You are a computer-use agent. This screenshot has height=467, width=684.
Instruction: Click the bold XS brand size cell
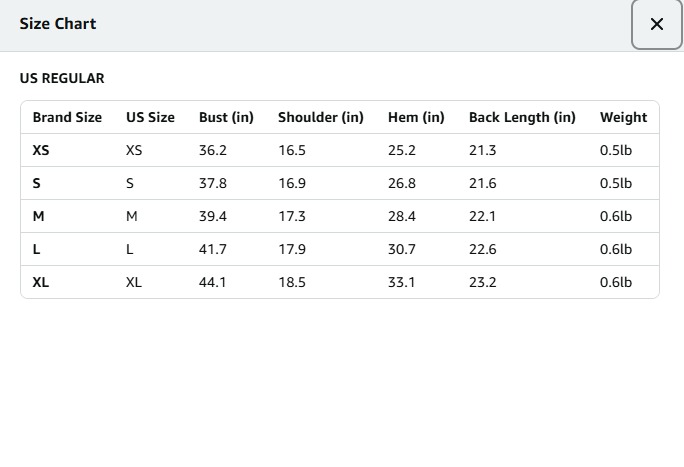click(41, 150)
